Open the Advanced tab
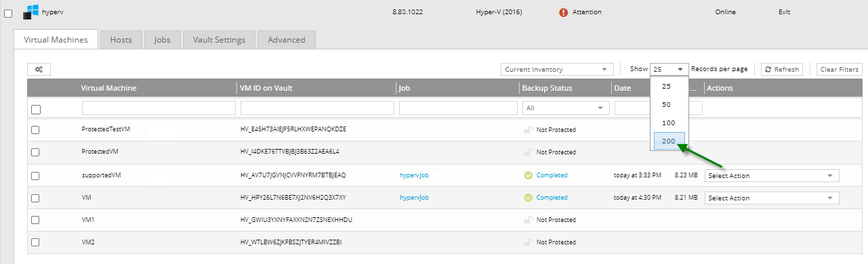 coord(286,39)
